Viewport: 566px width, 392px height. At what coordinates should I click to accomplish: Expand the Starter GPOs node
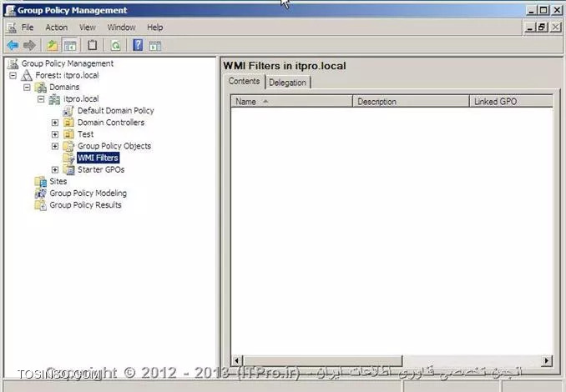(x=55, y=169)
